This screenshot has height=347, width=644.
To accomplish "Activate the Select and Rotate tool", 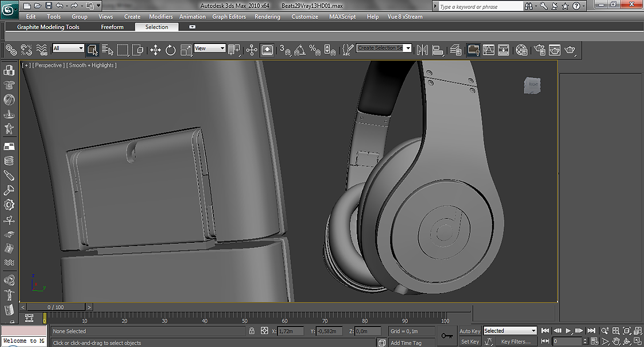I will tap(171, 50).
